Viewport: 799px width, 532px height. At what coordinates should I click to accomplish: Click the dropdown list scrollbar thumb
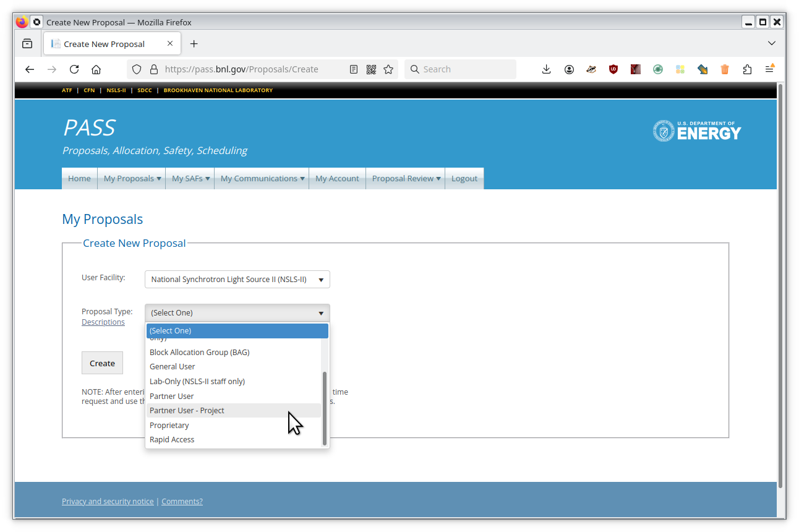(x=325, y=408)
